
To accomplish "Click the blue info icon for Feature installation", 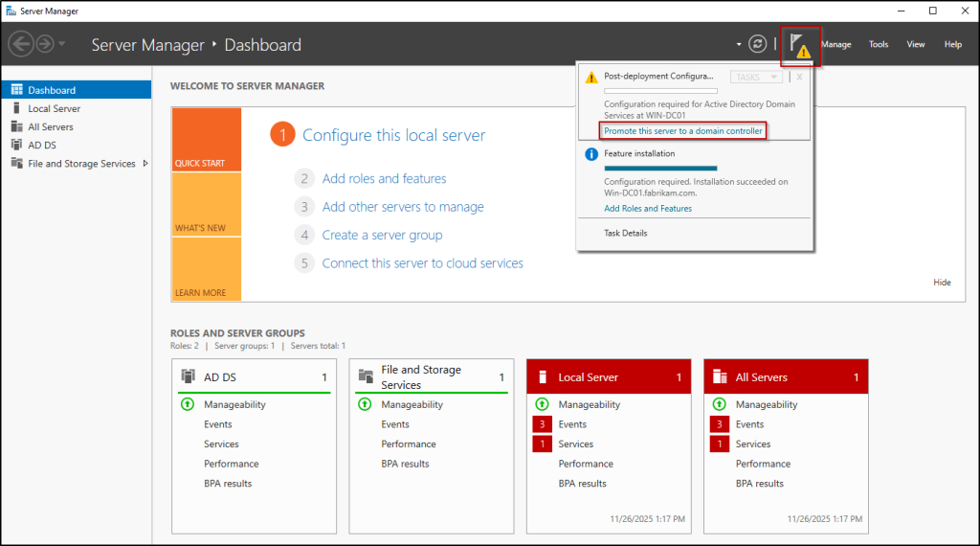I will 590,154.
